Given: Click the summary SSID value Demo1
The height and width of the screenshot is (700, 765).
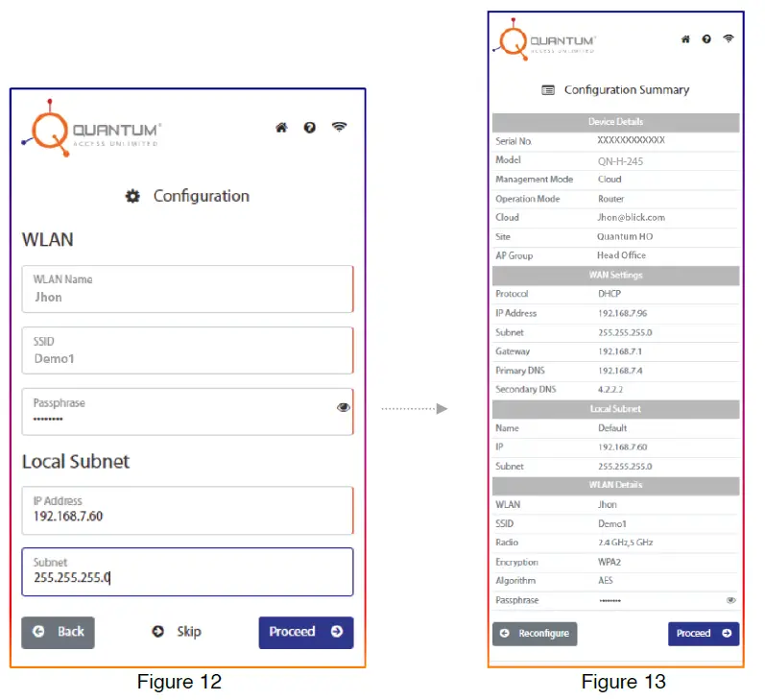Looking at the screenshot, I should pyautogui.click(x=612, y=524).
